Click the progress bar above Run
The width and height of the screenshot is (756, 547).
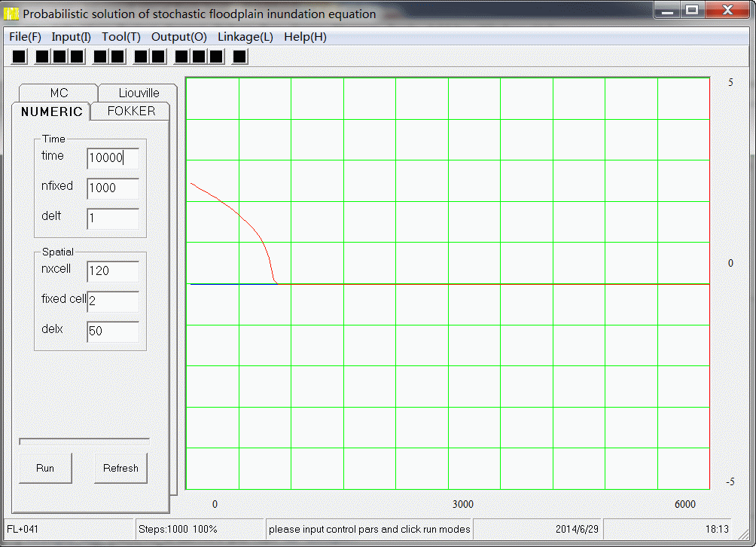pyautogui.click(x=84, y=440)
